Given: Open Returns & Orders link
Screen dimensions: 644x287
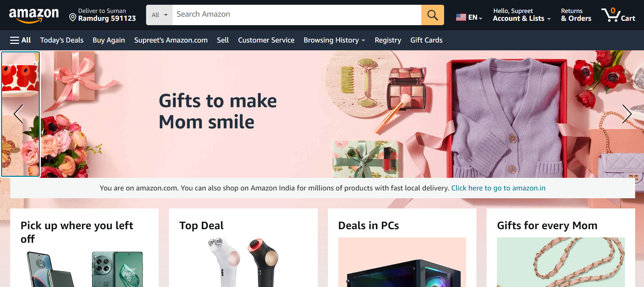Looking at the screenshot, I should (576, 15).
